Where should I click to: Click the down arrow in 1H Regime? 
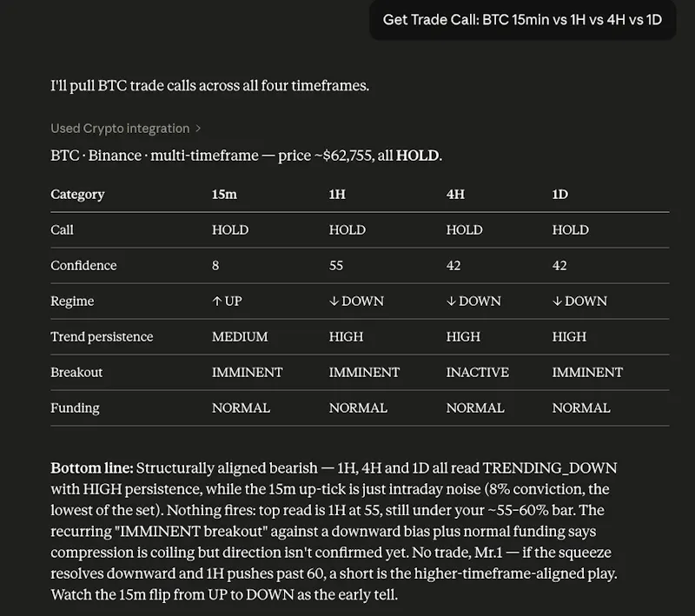tap(334, 301)
